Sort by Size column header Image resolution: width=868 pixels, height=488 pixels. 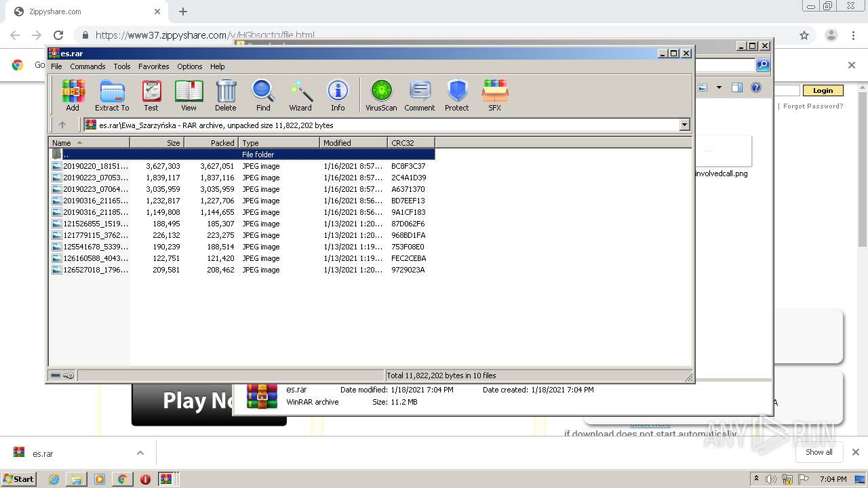click(157, 142)
